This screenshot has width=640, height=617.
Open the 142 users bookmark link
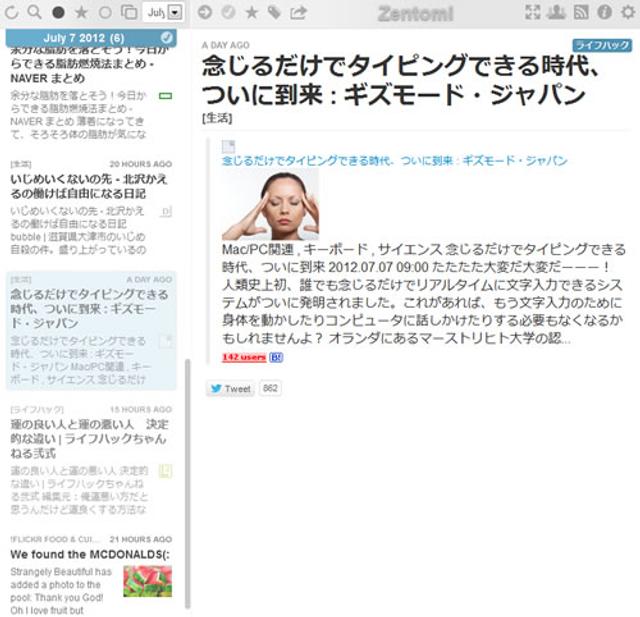click(244, 357)
